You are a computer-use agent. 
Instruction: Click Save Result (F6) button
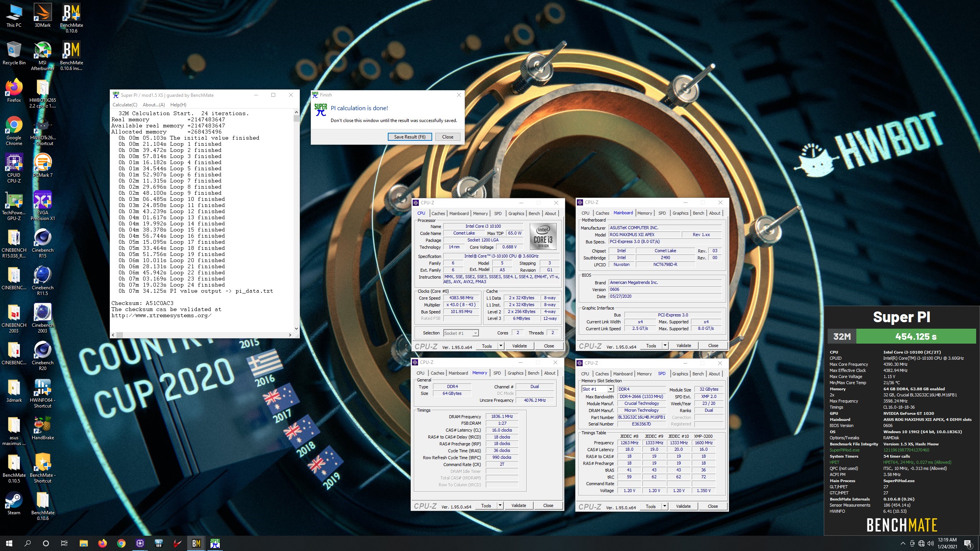click(x=410, y=137)
